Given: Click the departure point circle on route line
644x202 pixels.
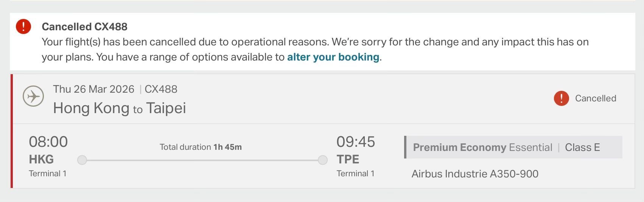Looking at the screenshot, I should 82,160.
